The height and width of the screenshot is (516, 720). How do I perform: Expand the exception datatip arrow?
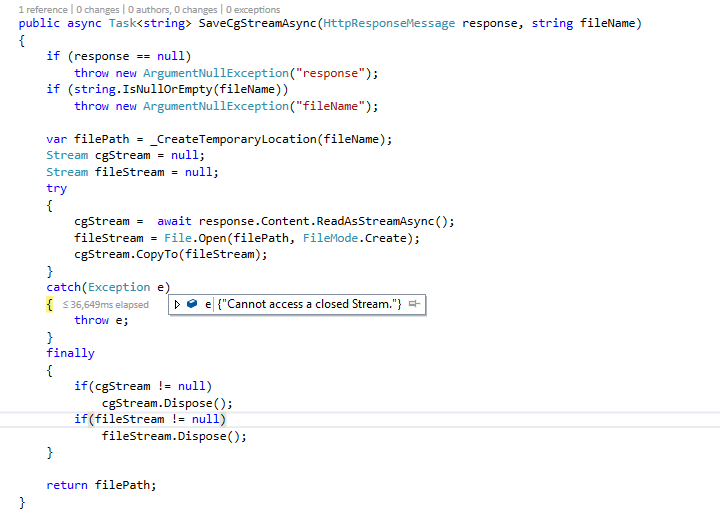[178, 304]
